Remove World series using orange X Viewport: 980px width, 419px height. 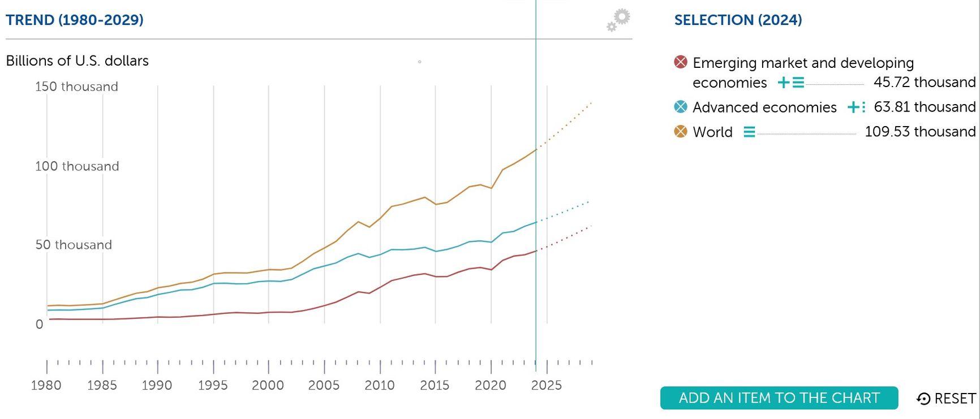[681, 131]
